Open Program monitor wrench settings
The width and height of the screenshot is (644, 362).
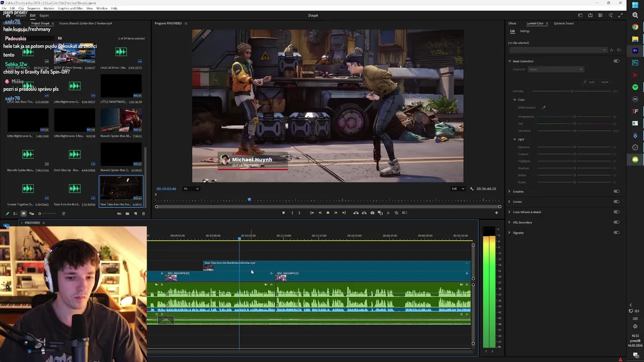tap(472, 189)
